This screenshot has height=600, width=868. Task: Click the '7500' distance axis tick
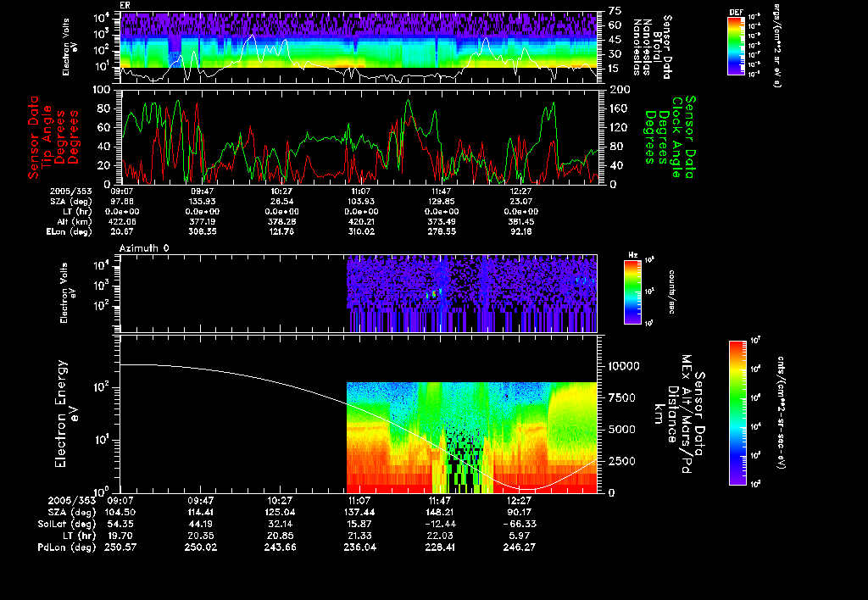pos(620,397)
